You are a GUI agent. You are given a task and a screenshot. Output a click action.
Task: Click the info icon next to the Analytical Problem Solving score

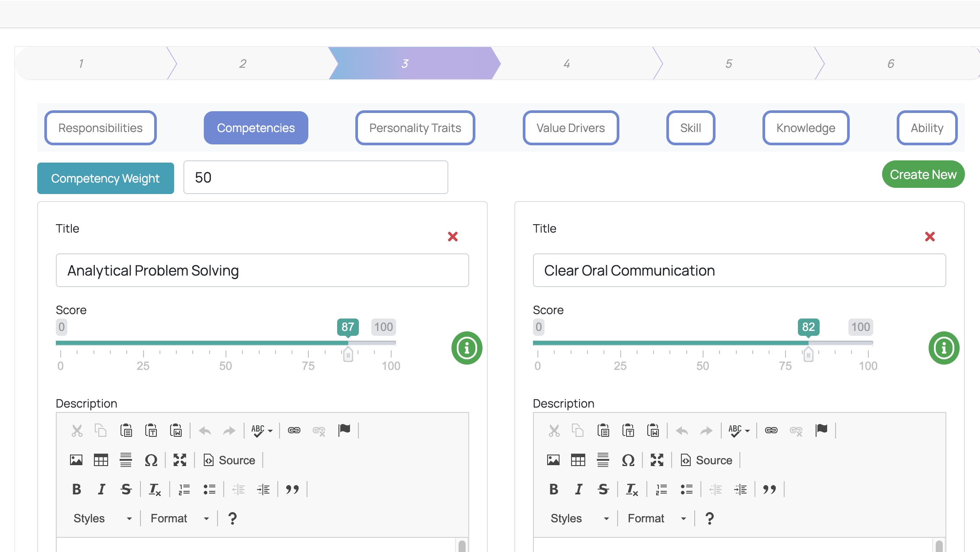[x=466, y=348]
